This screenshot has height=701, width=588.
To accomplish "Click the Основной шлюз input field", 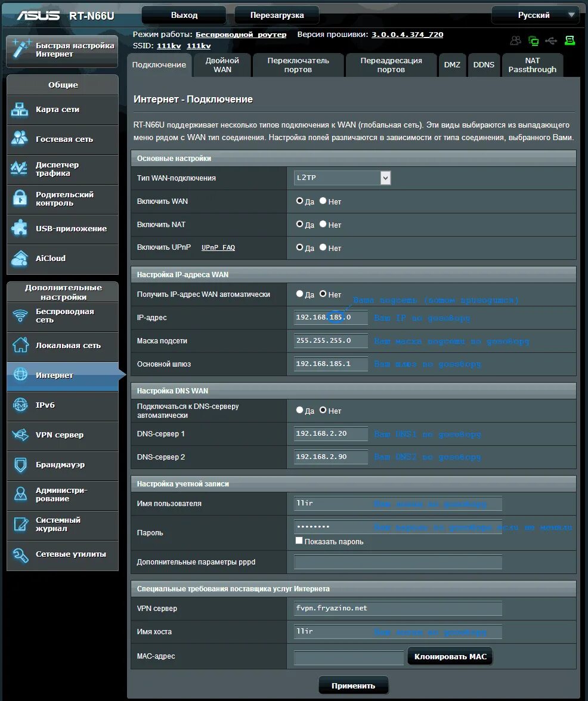I will click(331, 364).
